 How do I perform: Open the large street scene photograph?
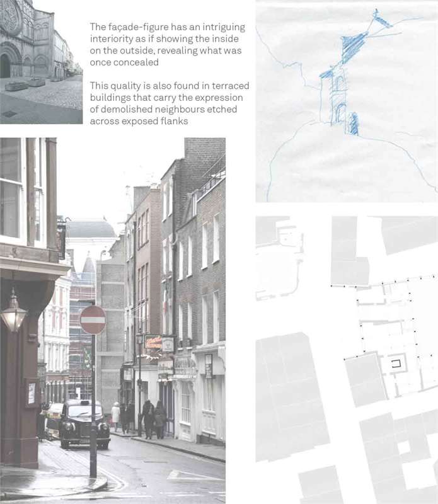[x=112, y=320]
